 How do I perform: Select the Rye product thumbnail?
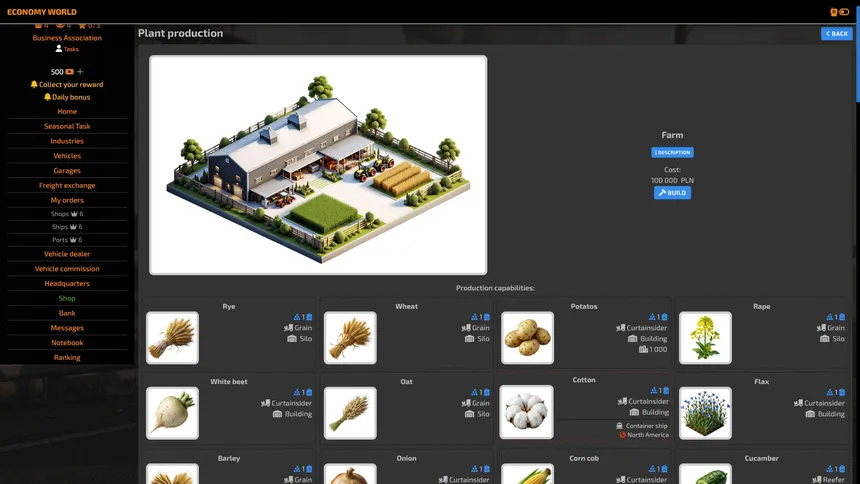coord(172,338)
